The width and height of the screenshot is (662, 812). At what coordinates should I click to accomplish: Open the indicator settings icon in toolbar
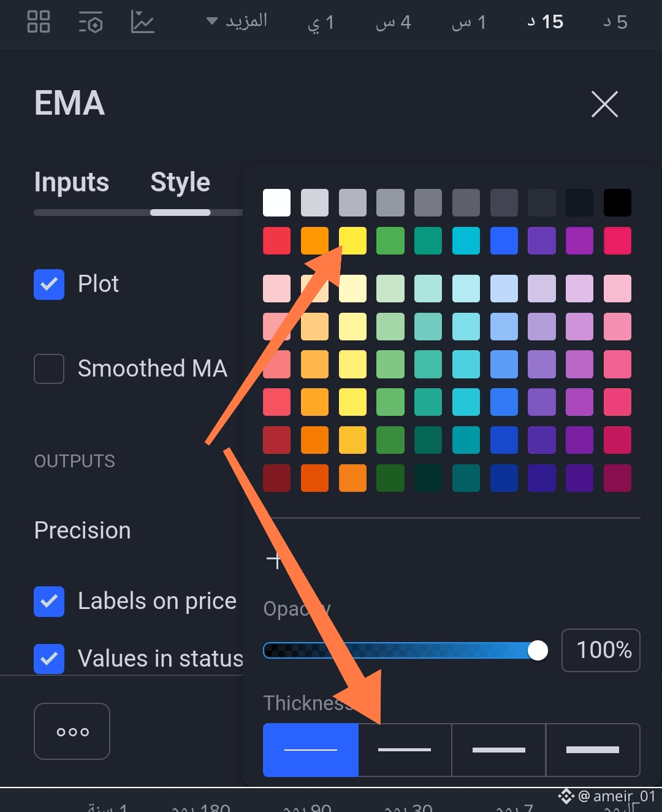tap(91, 23)
